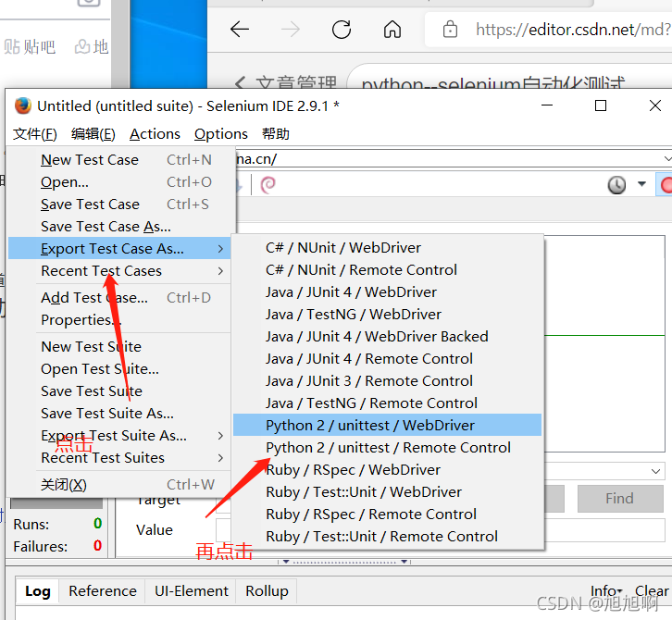The width and height of the screenshot is (672, 620).
Task: Select Python 2 / unittest / Remote Control
Action: [388, 448]
